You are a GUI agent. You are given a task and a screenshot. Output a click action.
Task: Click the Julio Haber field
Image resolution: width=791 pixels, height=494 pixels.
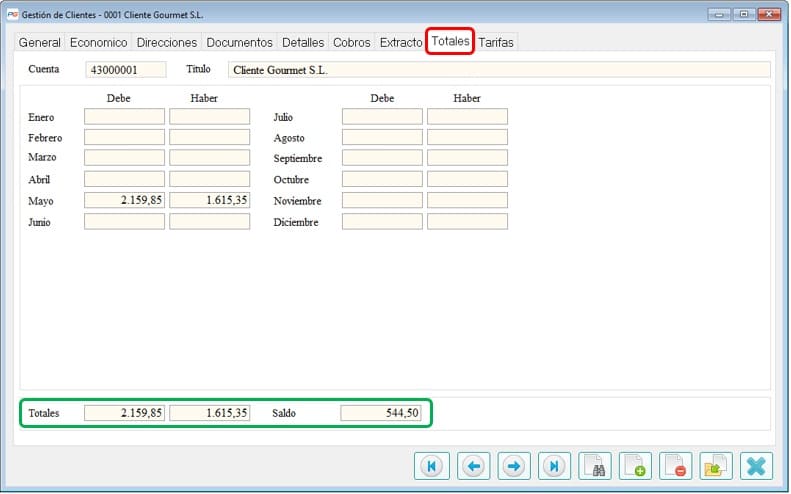point(467,117)
